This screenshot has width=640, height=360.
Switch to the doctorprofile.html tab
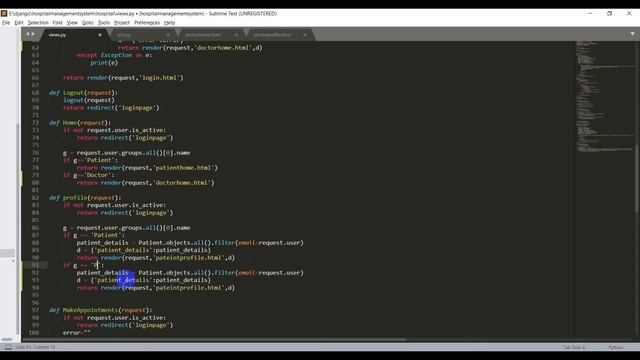[272, 35]
